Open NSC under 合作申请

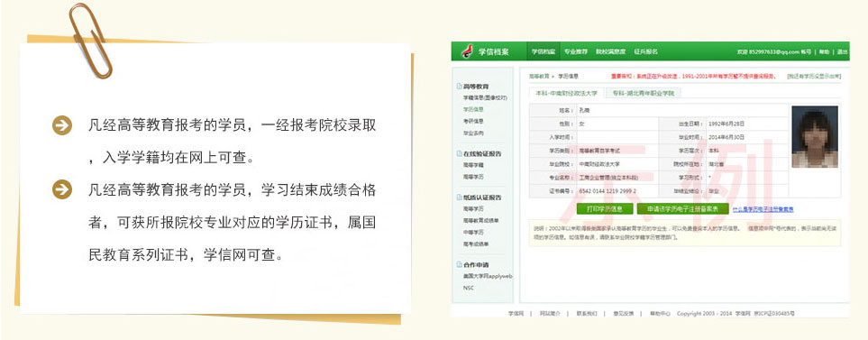[469, 288]
